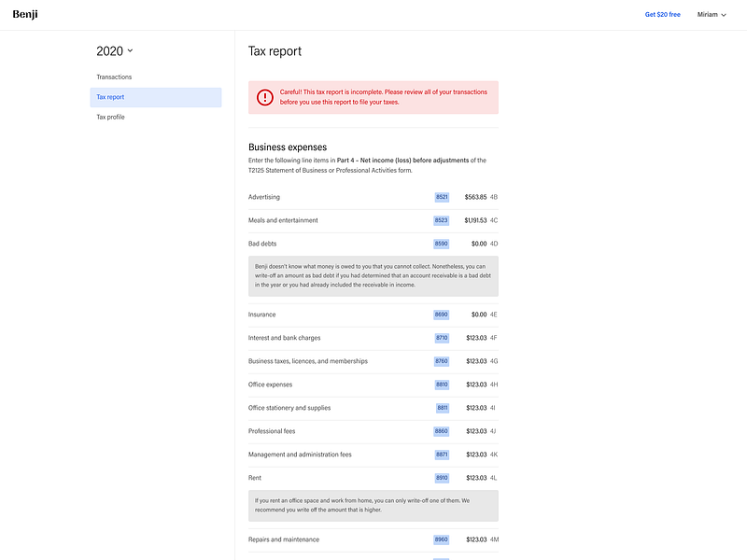Click the 8871 badge for Management fees
This screenshot has width=747, height=560.
[x=442, y=455]
